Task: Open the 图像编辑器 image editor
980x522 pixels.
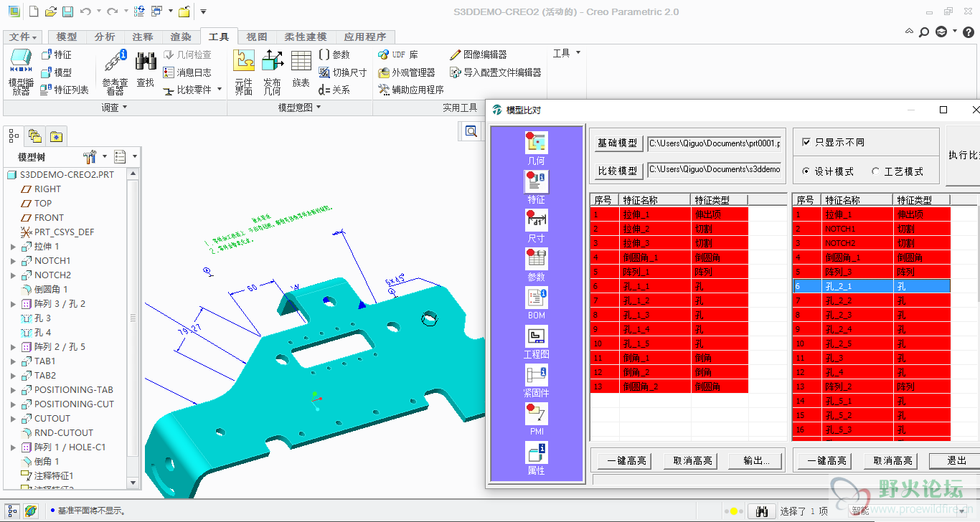Action: tap(479, 54)
